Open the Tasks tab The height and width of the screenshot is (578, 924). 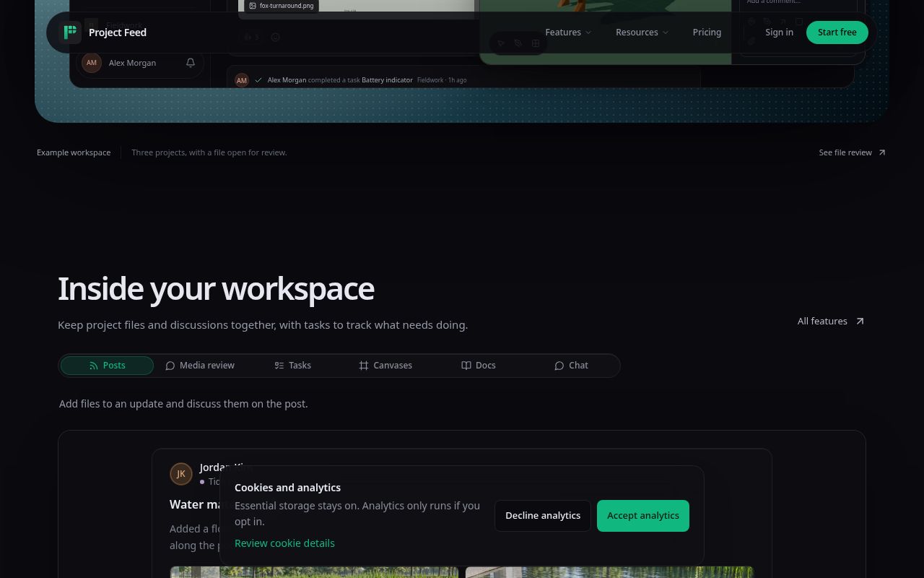292,366
